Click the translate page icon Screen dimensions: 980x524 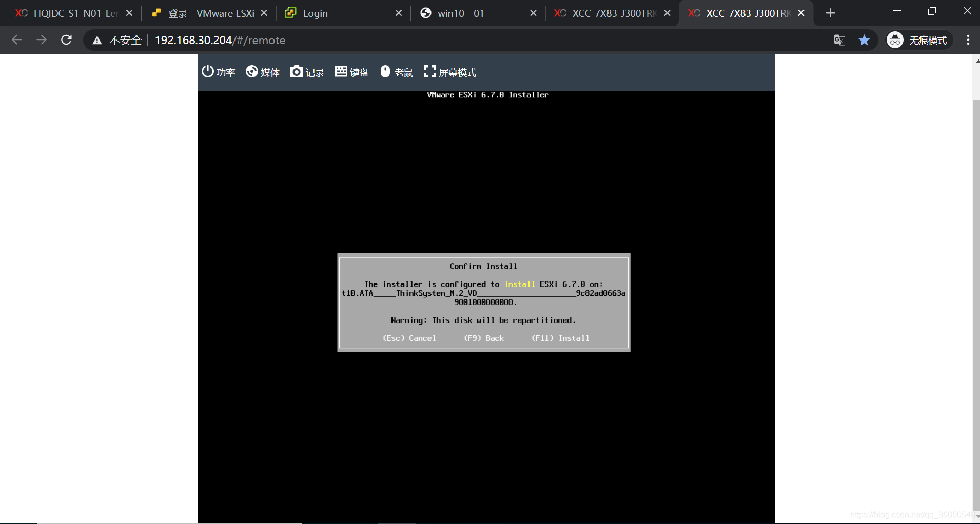coord(839,40)
